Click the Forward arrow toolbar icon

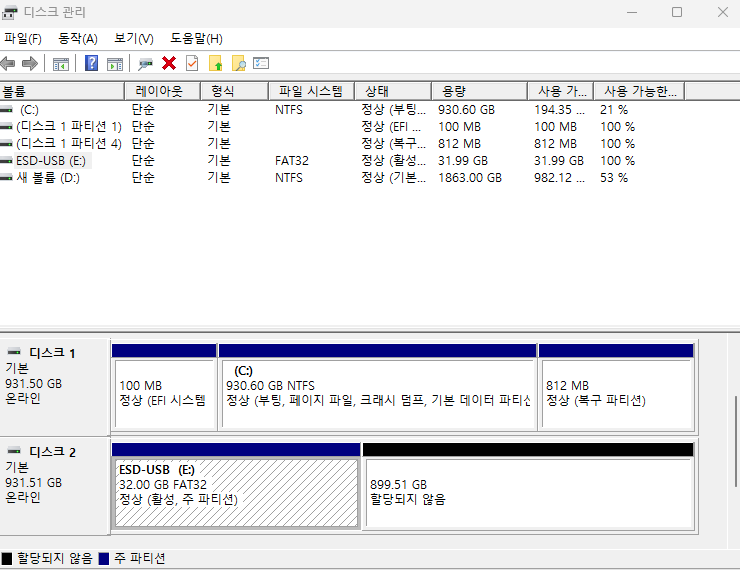pos(30,63)
